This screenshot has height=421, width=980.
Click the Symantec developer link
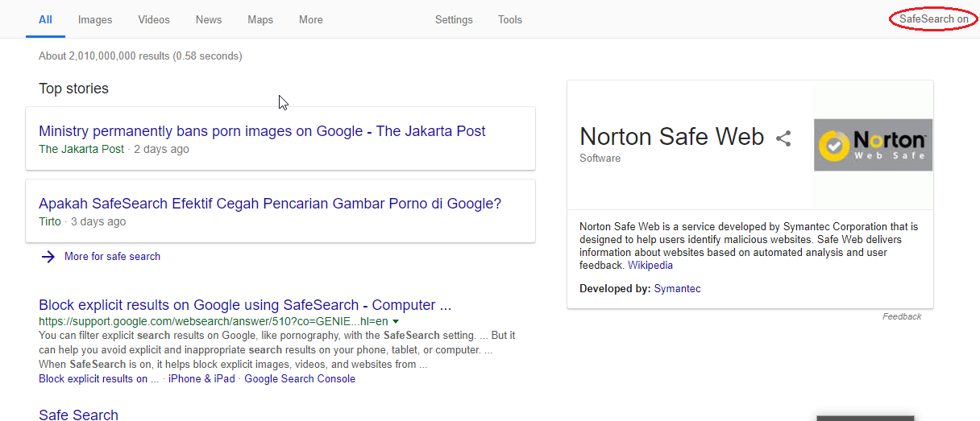click(677, 288)
